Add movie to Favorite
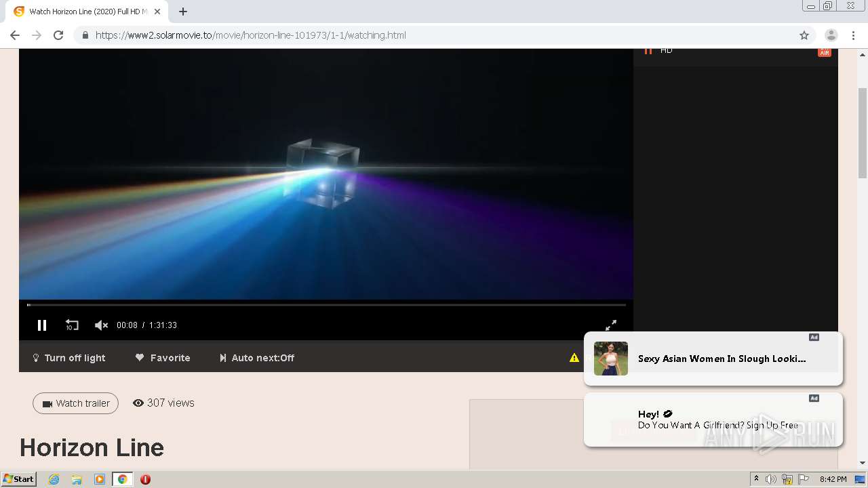The width and height of the screenshot is (868, 488). pos(163,358)
